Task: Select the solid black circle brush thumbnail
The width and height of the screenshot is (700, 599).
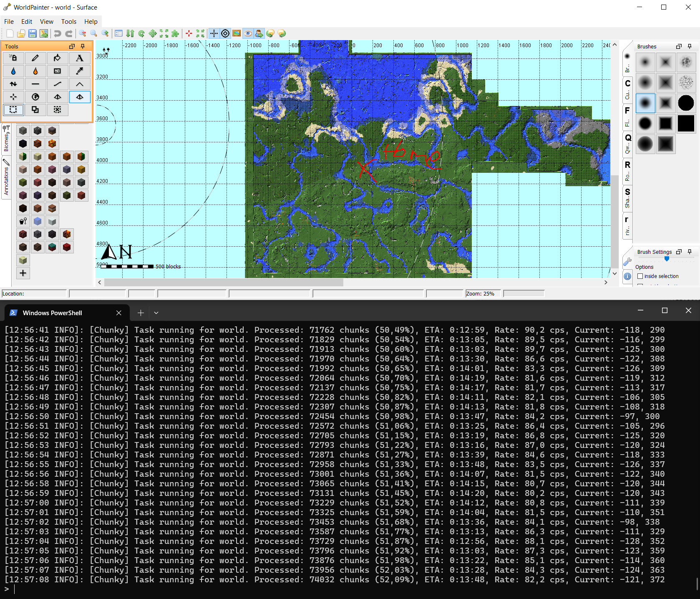Action: tap(685, 103)
